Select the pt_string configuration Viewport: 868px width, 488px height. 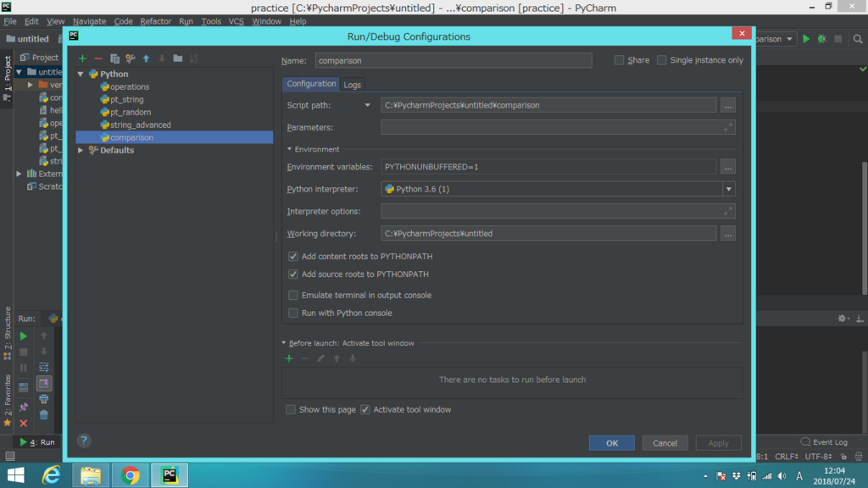[x=127, y=100]
